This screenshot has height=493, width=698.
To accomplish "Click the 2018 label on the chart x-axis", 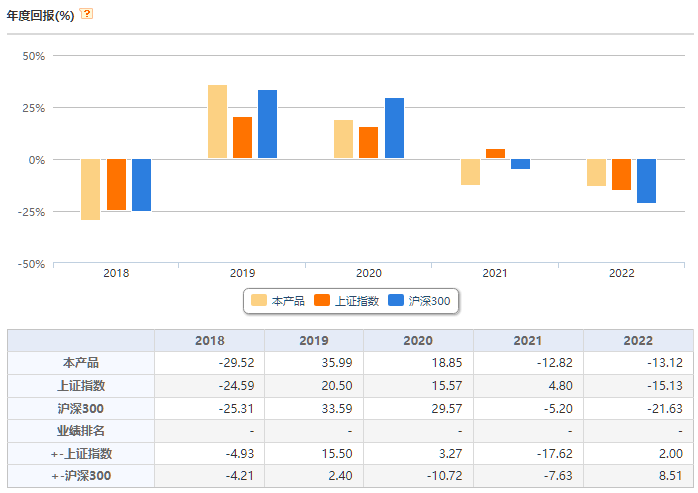I will tap(116, 273).
